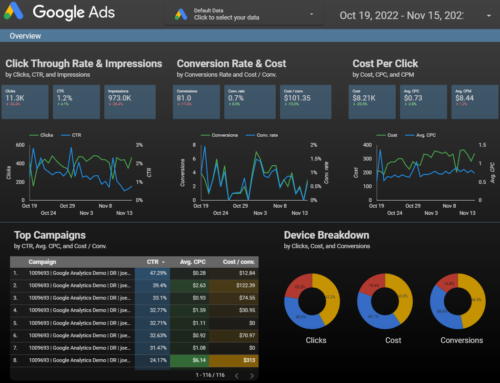Toggle the green Cost legend item
Image resolution: width=500 pixels, height=383 pixels.
tap(387, 135)
